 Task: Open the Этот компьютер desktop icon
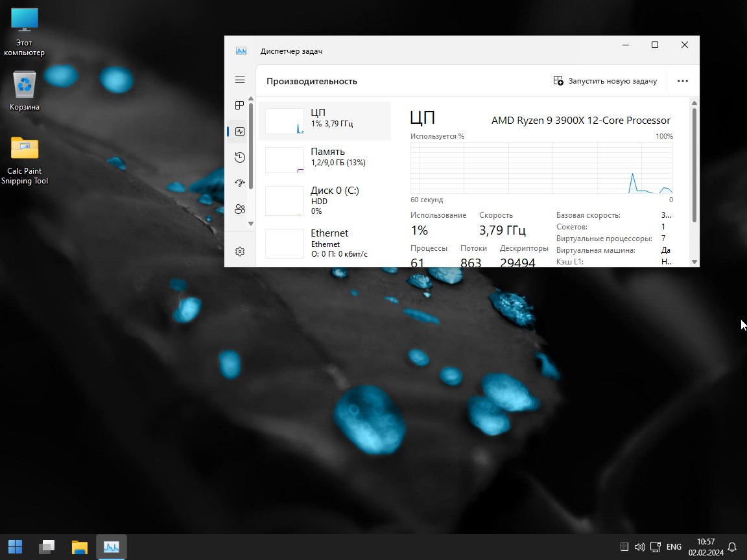(24, 32)
